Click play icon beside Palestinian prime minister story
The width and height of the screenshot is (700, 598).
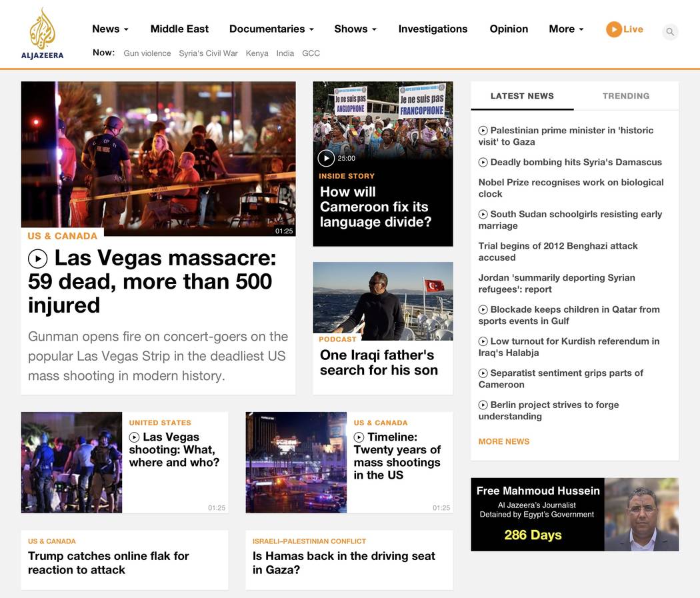coord(483,130)
